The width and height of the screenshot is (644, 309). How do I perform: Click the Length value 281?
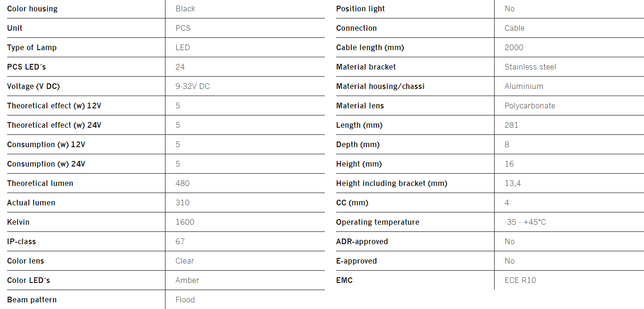[x=511, y=125]
